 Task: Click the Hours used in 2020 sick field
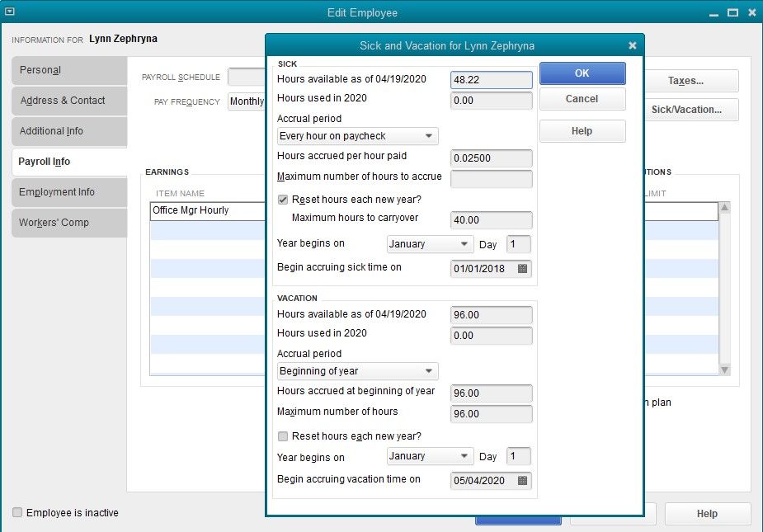click(x=491, y=100)
